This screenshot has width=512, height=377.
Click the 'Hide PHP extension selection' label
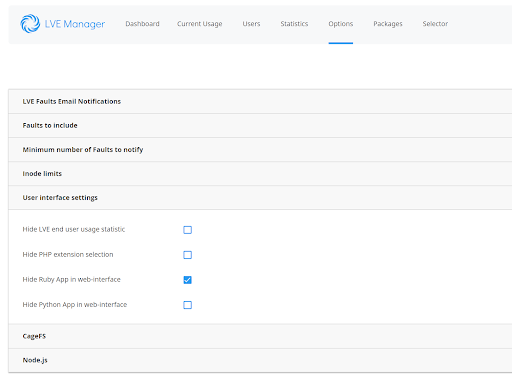68,255
